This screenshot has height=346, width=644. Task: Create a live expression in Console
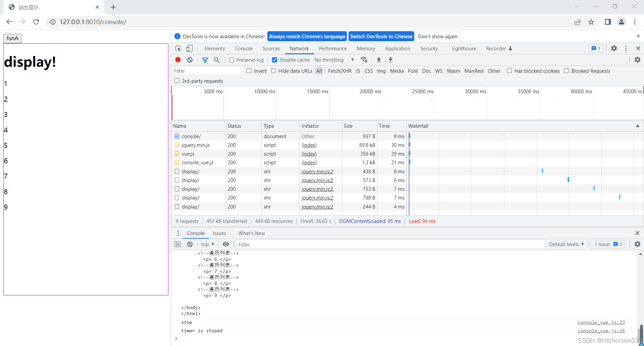(x=226, y=244)
